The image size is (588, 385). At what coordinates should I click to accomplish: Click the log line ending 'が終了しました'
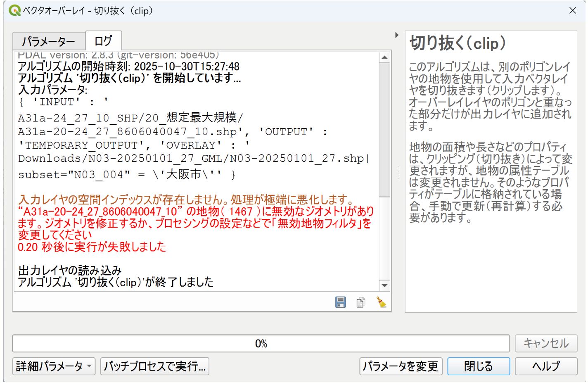(116, 282)
